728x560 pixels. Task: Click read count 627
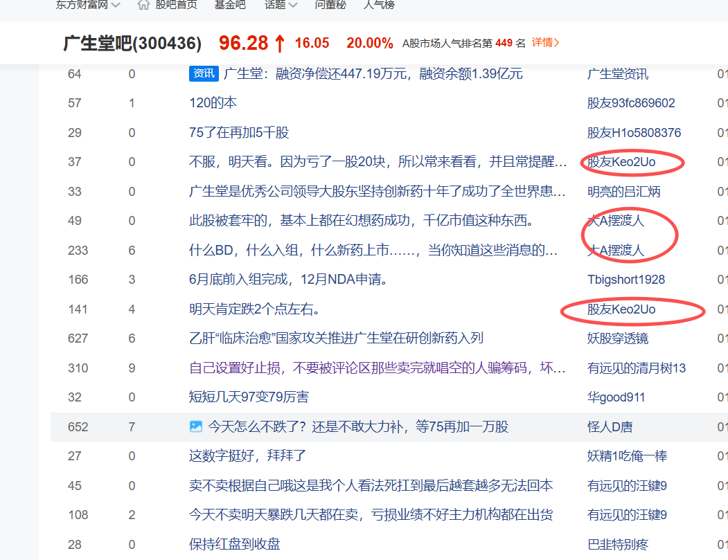pos(78,338)
